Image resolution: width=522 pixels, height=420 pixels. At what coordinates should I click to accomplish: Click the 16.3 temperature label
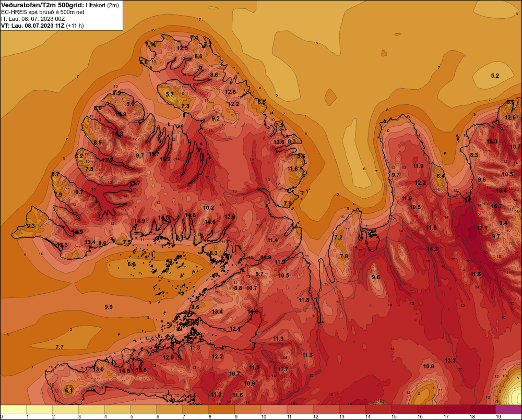(x=492, y=141)
